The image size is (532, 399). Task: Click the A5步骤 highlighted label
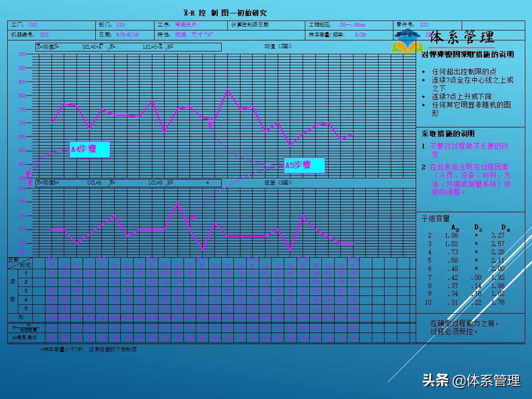pyautogui.click(x=304, y=165)
